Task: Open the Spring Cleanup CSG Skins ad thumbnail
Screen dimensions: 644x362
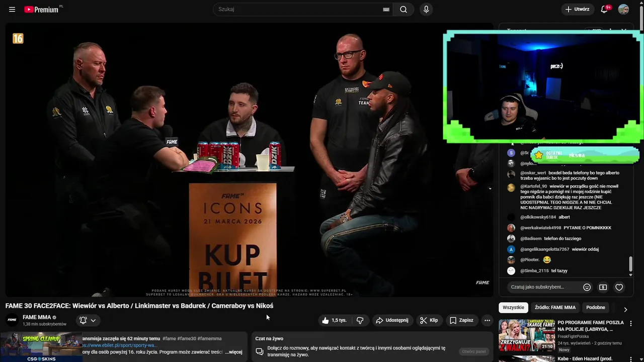Action: point(41,346)
